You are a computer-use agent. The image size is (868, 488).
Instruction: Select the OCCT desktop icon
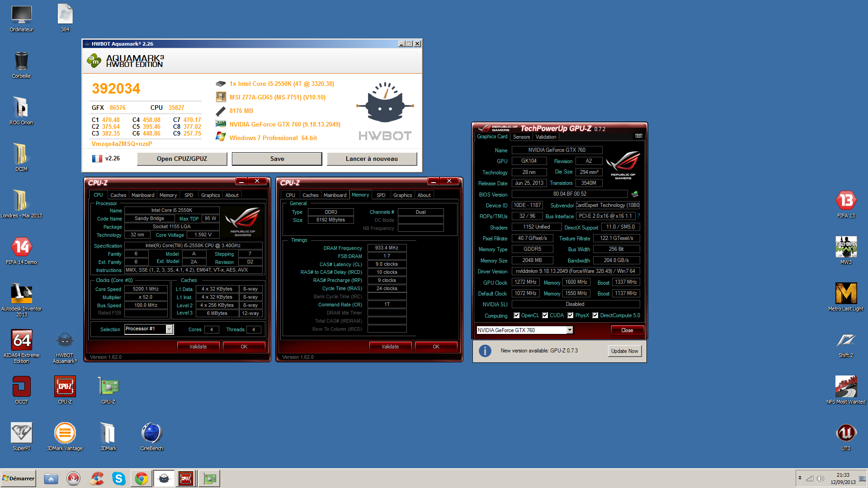21,389
